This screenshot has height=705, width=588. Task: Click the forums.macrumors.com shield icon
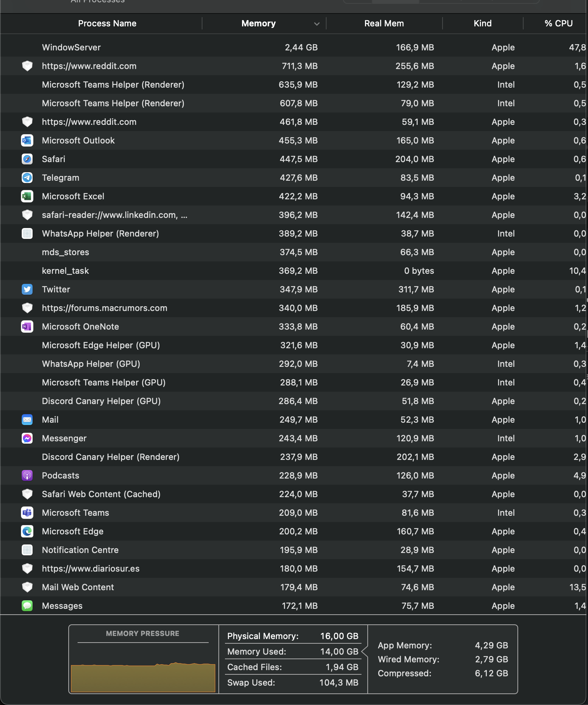pos(27,308)
